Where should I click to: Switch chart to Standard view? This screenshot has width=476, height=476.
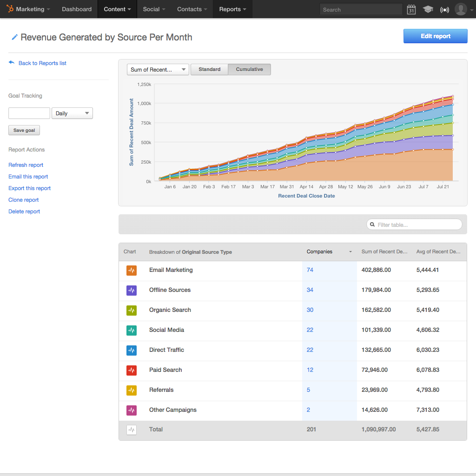(209, 69)
